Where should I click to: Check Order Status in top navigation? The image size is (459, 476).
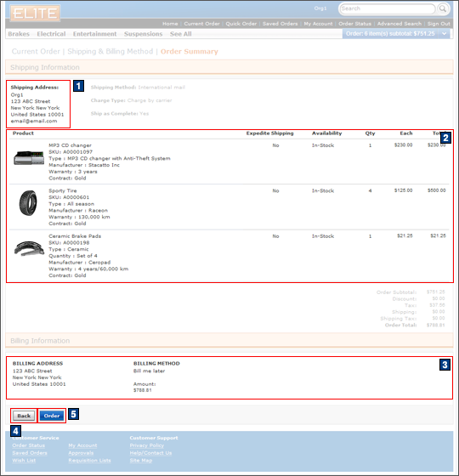tap(354, 24)
